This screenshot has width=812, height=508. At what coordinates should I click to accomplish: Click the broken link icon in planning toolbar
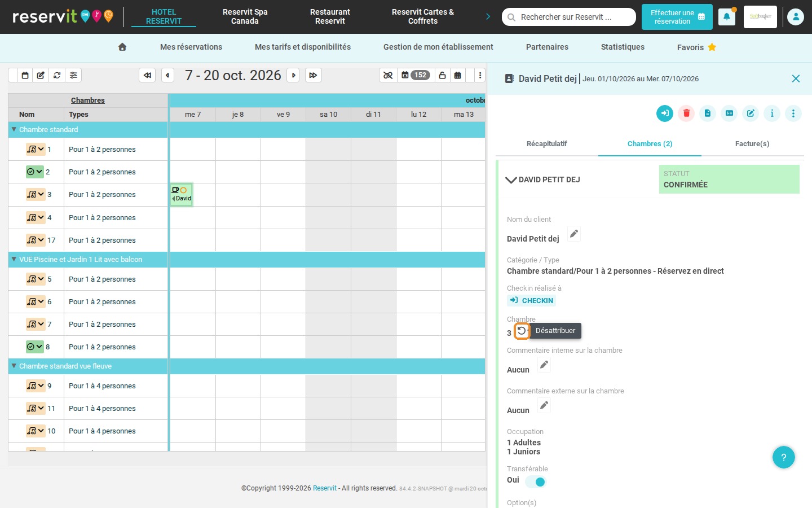pyautogui.click(x=388, y=75)
